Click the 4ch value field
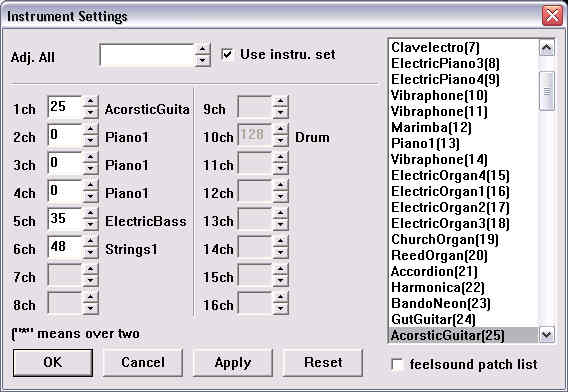Viewport: 568px width, 392px height. pos(65,191)
